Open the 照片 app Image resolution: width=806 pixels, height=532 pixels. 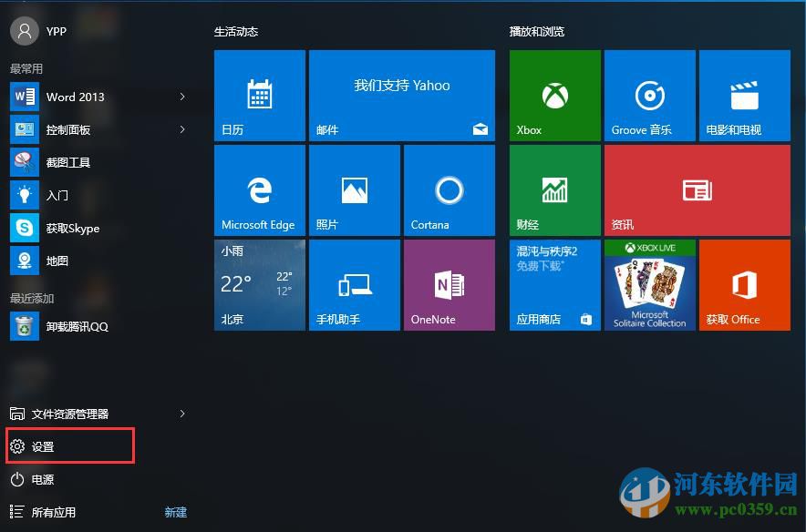point(354,189)
